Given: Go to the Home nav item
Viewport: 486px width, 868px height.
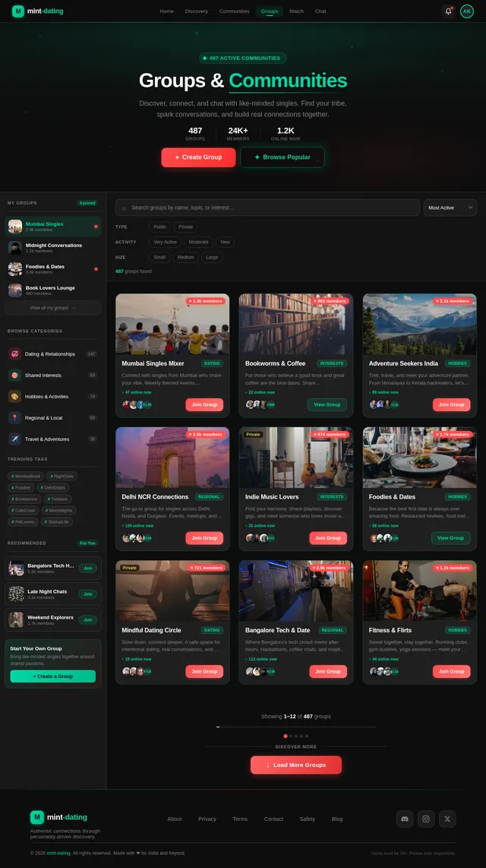Looking at the screenshot, I should (x=166, y=11).
